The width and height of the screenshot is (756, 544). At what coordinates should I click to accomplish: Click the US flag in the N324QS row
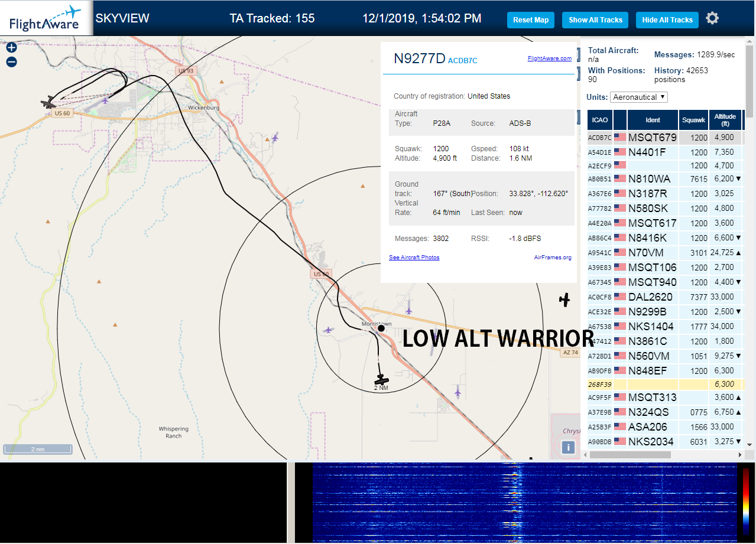coord(620,412)
